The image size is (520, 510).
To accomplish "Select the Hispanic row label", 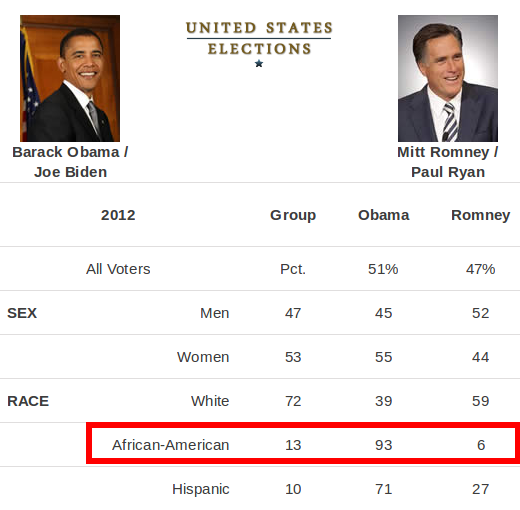I will coord(201,489).
